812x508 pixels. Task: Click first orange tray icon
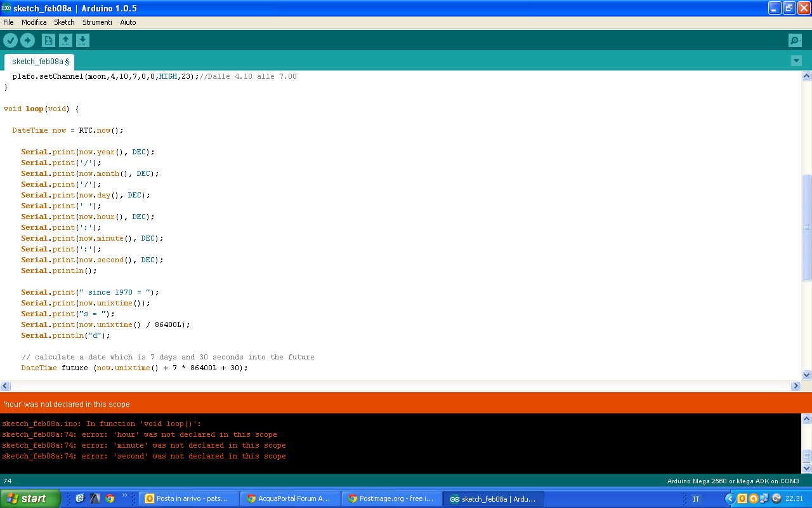742,498
